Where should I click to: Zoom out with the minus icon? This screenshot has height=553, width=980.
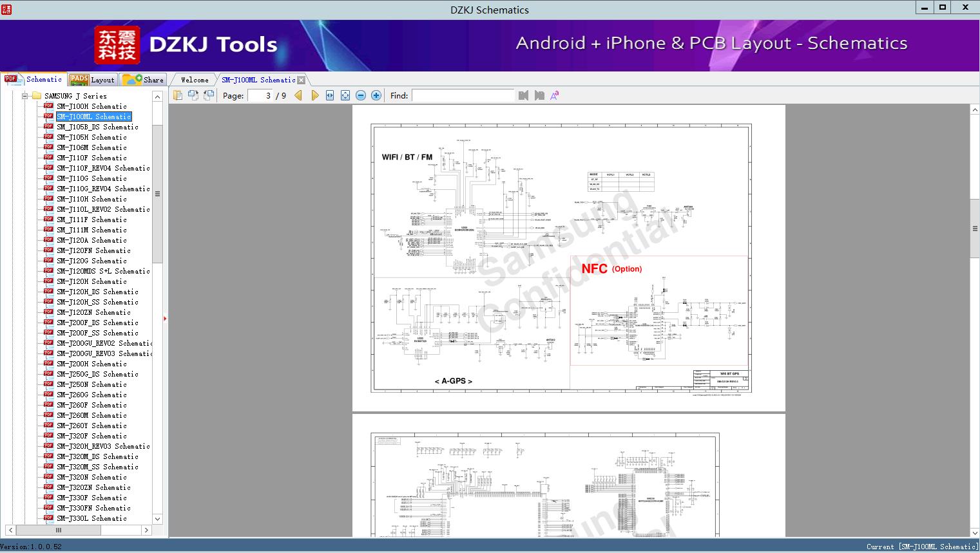(361, 95)
